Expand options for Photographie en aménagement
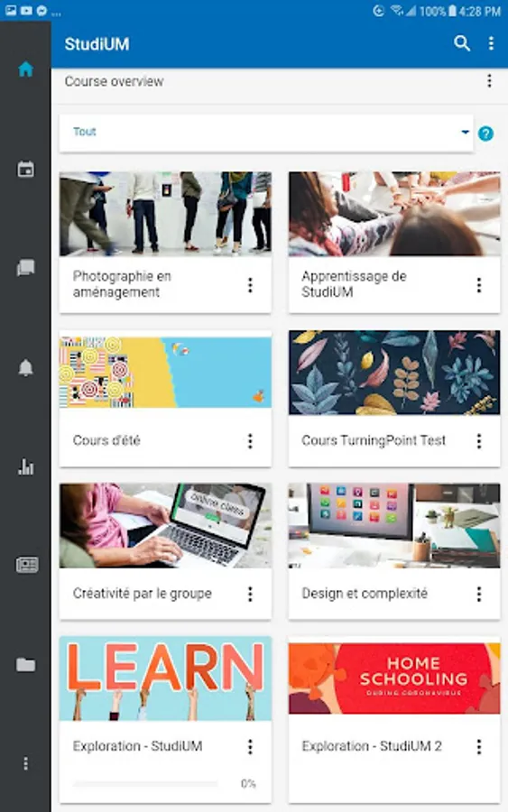The height and width of the screenshot is (812, 508). pyautogui.click(x=250, y=285)
